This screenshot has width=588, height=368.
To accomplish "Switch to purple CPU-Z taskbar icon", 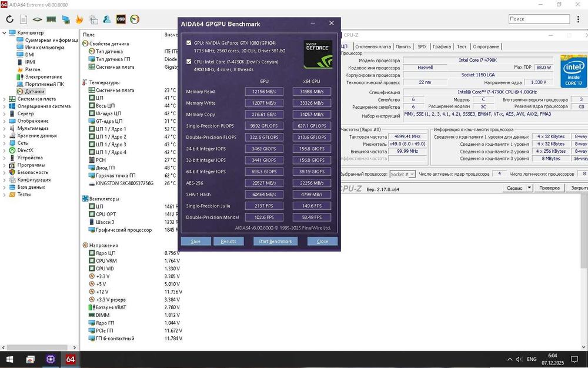I will [x=51, y=359].
